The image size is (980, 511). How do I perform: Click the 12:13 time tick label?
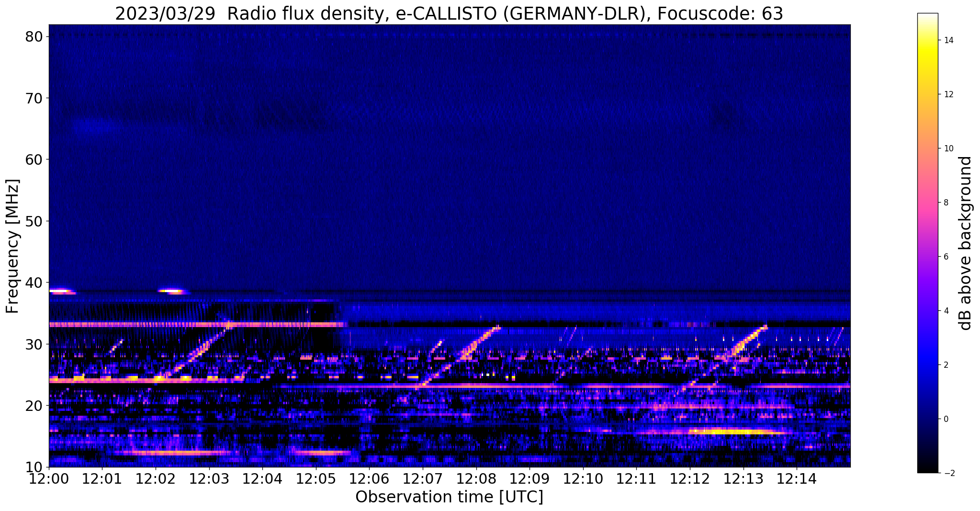pyautogui.click(x=743, y=479)
